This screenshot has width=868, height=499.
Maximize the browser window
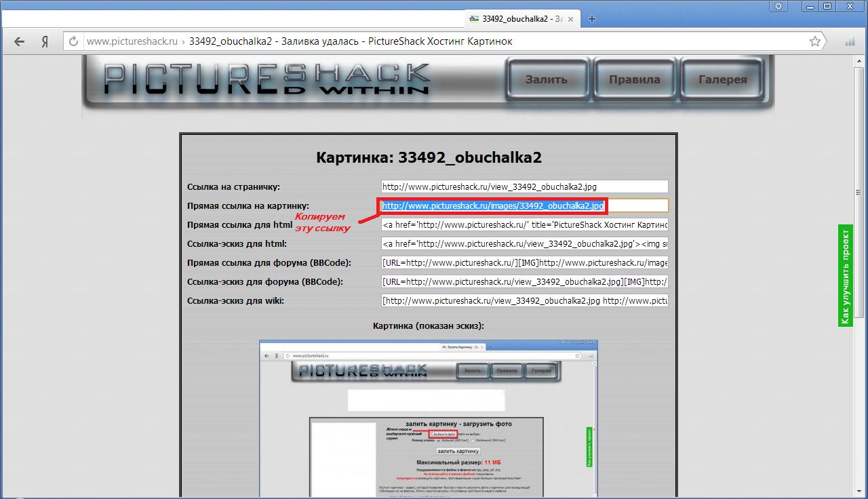point(827,6)
